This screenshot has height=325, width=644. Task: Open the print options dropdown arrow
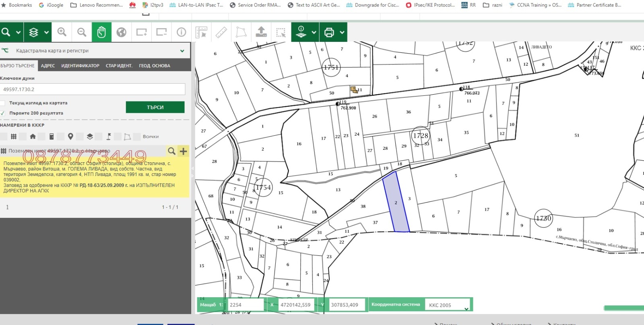(342, 32)
